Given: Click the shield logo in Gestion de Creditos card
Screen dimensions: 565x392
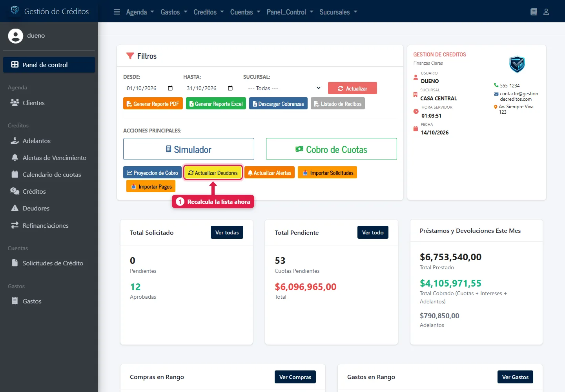Looking at the screenshot, I should click(x=517, y=64).
